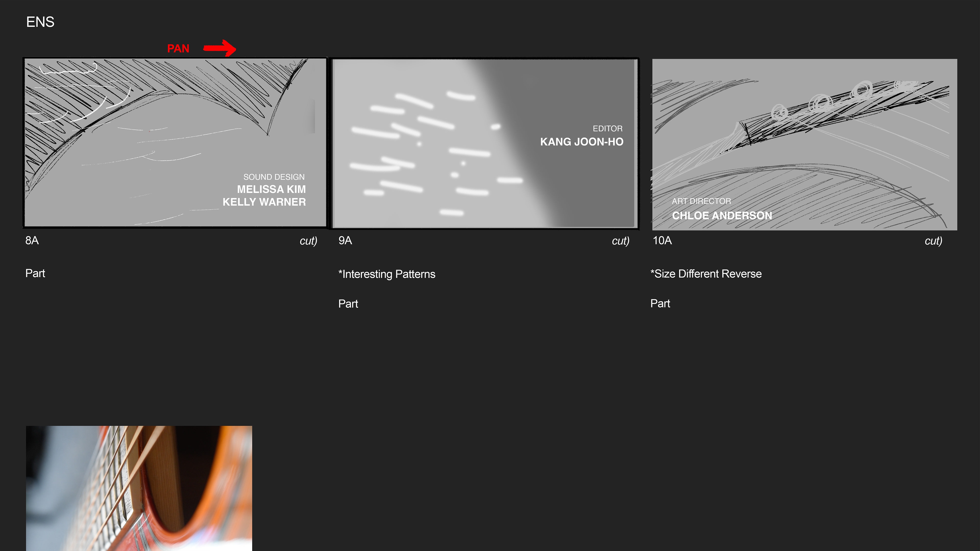Viewport: 980px width, 551px height.
Task: Click the *Size Different Reverse note
Action: (x=706, y=274)
